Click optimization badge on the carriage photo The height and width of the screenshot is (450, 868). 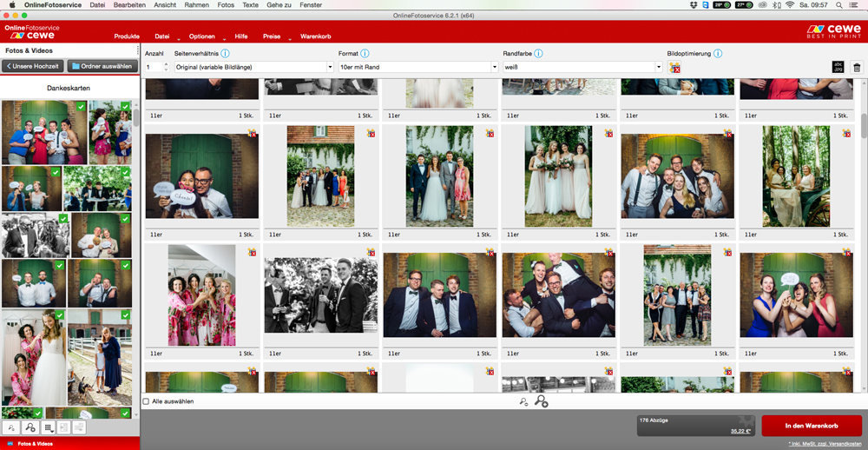[845, 133]
